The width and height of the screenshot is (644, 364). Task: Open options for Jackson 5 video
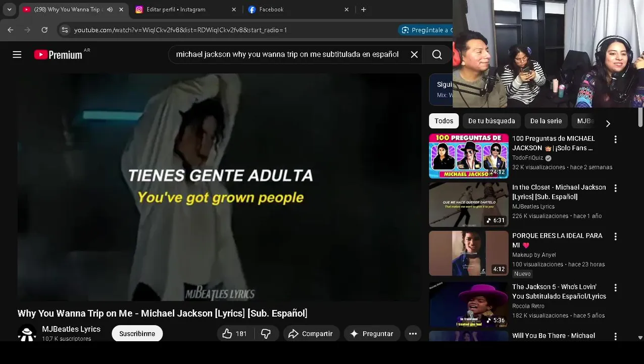point(615,288)
